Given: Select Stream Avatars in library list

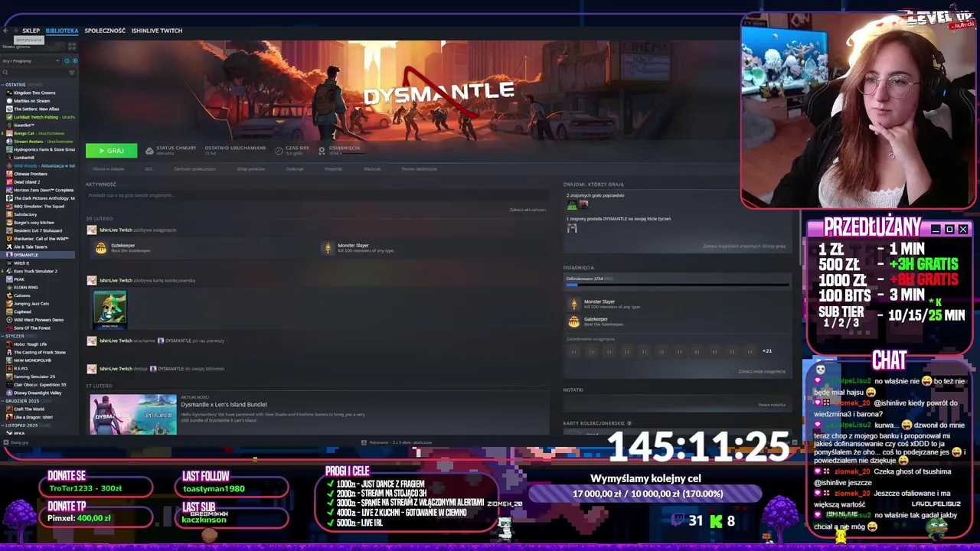Looking at the screenshot, I should pos(41,142).
